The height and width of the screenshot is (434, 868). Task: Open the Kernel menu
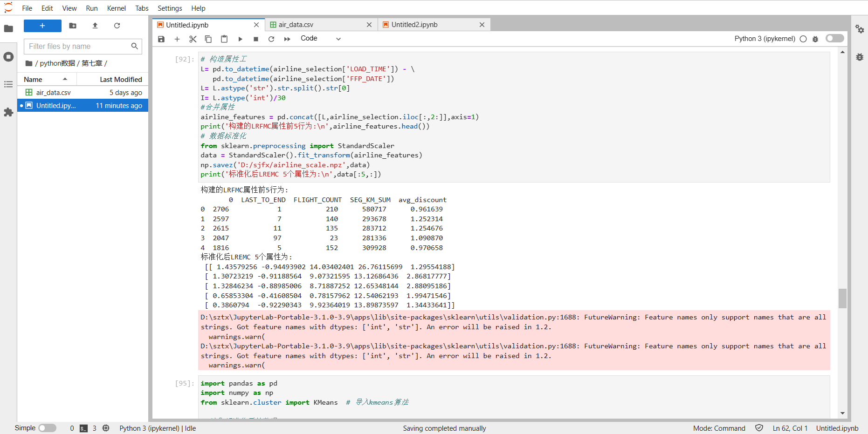[x=117, y=8]
